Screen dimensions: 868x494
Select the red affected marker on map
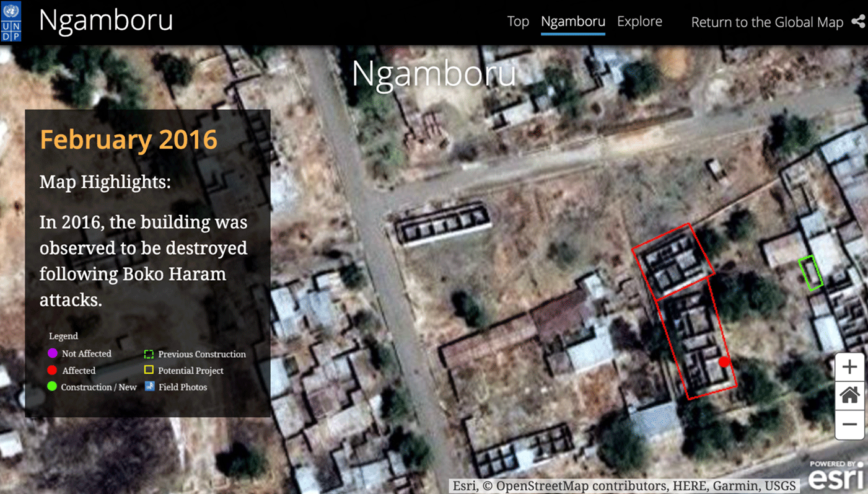click(724, 362)
